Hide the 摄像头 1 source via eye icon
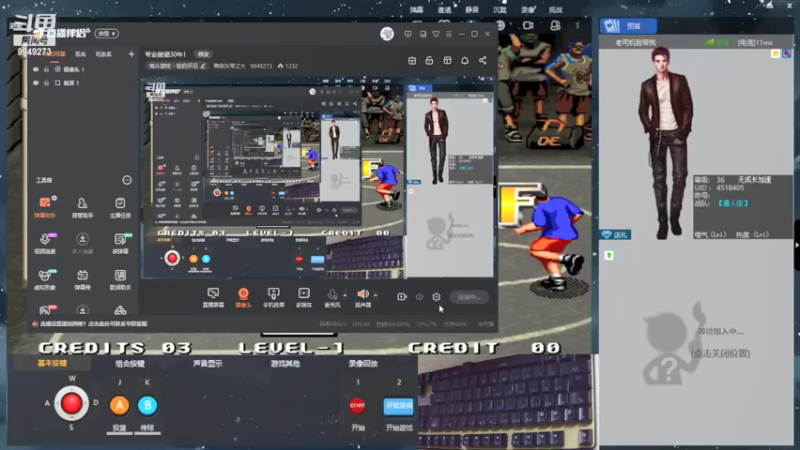This screenshot has width=800, height=450. pyautogui.click(x=36, y=69)
